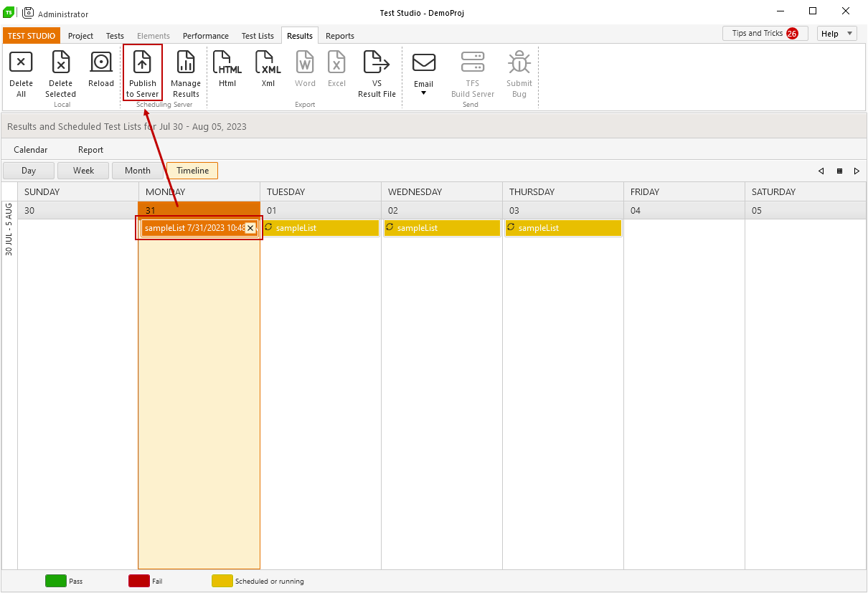Click the Delete Selected icon
868x593 pixels.
(x=61, y=63)
